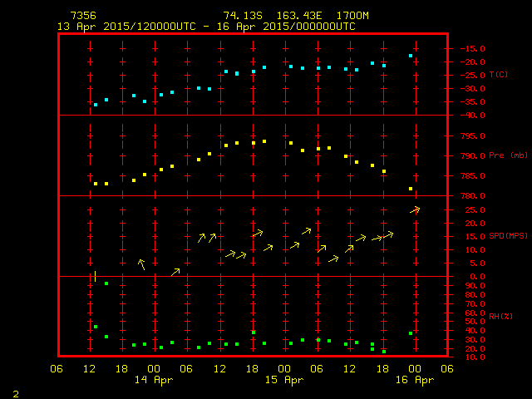Click the first cyan temperature data point
This screenshot has height=399, width=532.
(96, 105)
